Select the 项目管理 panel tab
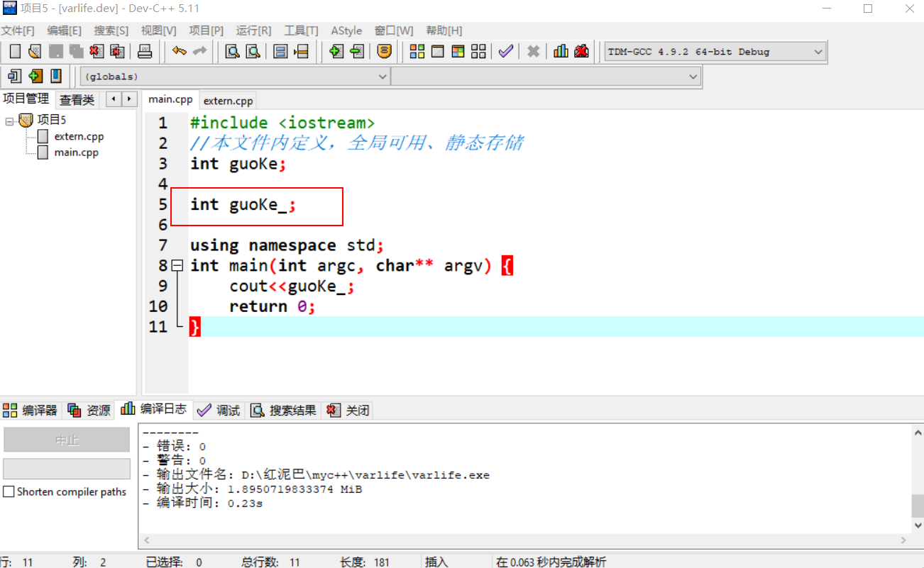924x568 pixels. (x=26, y=99)
